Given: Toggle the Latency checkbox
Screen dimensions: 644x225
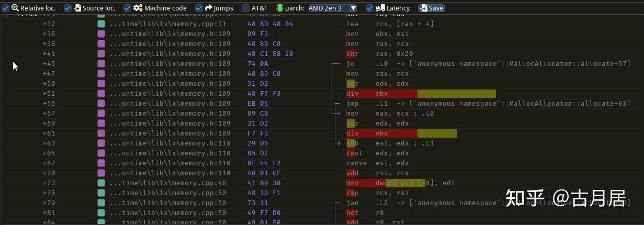Looking at the screenshot, I should tap(369, 8).
